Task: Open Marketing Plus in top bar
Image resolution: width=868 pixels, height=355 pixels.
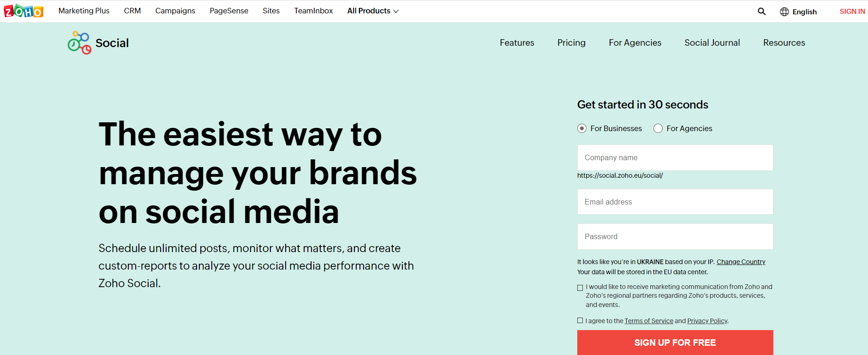Action: click(84, 11)
